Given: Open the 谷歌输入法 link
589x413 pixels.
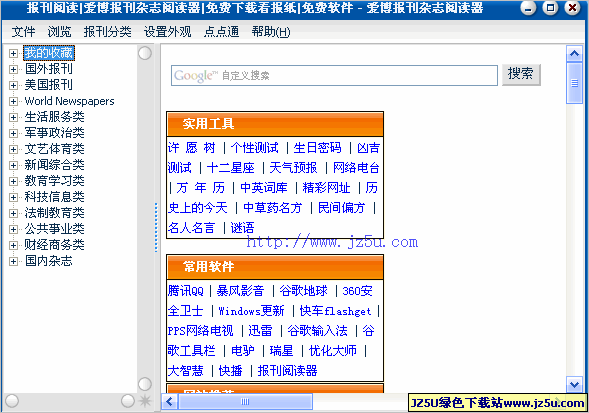Looking at the screenshot, I should click(317, 331).
